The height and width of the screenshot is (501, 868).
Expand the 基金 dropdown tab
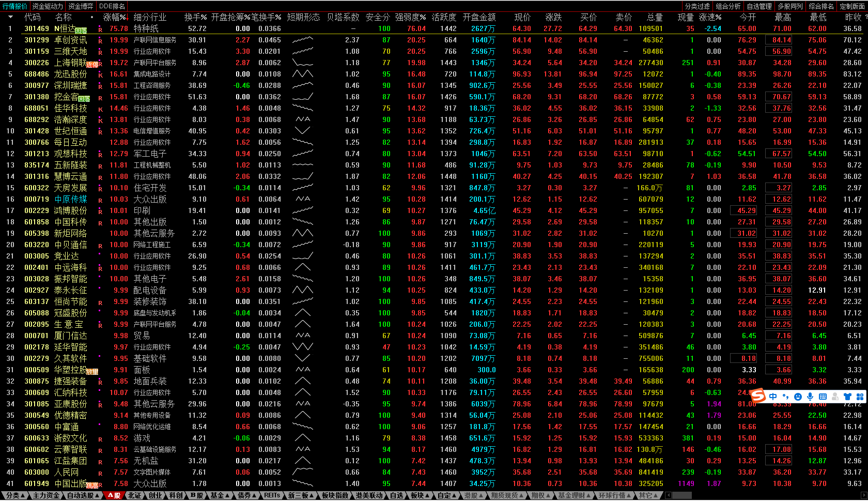click(220, 495)
